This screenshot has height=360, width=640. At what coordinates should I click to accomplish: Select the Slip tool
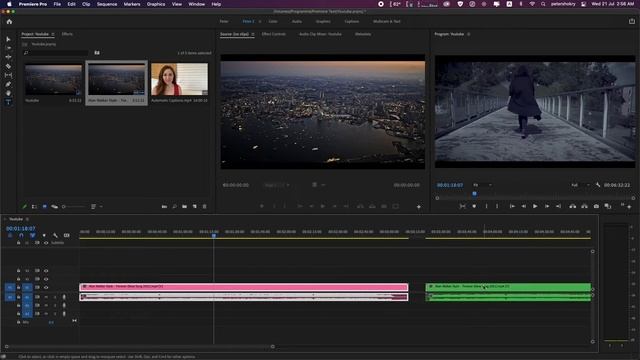pyautogui.click(x=8, y=76)
